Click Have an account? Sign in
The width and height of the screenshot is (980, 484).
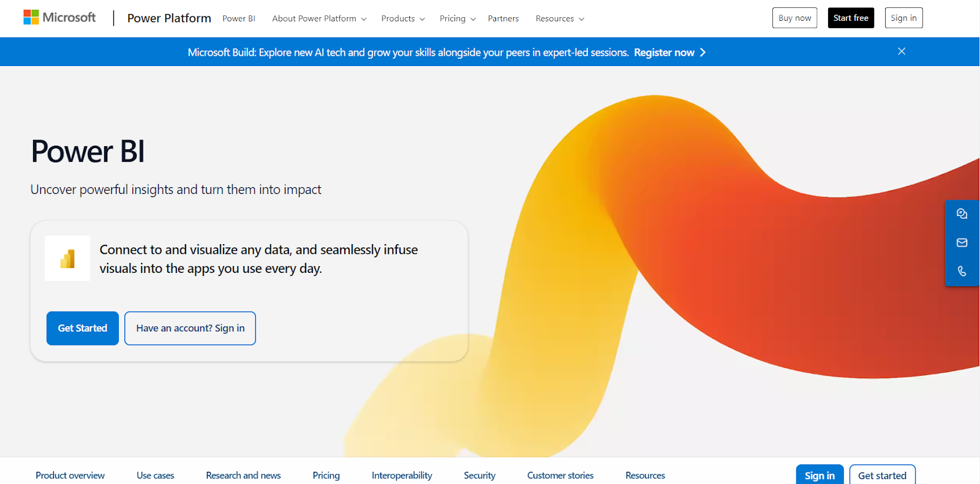pos(190,328)
